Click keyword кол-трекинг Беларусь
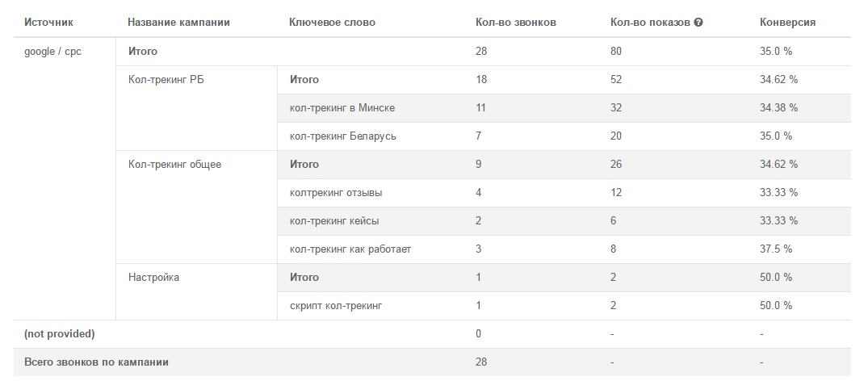868x385 pixels. tap(342, 136)
